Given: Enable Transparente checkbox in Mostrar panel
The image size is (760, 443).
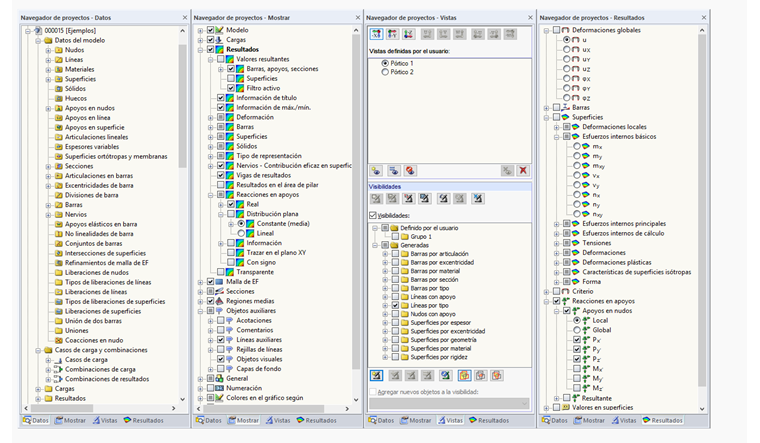Looking at the screenshot, I should (221, 272).
